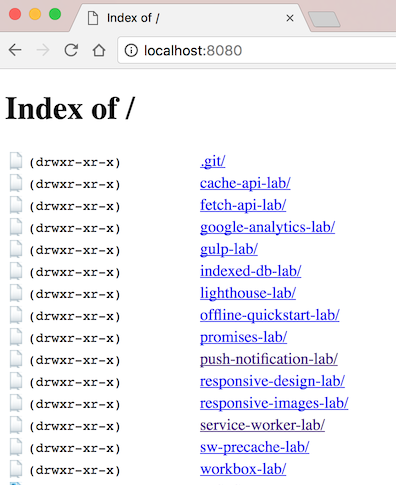Open the google-analytics-lab/ link
Screen dimensions: 396x485
click(267, 227)
